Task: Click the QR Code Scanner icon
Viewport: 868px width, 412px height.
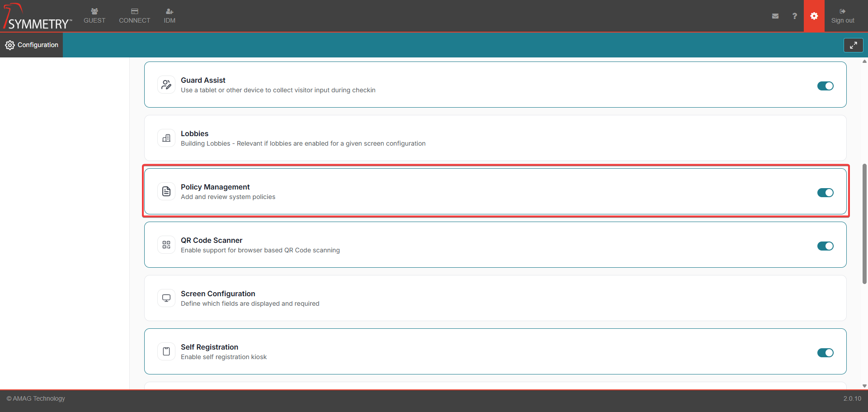Action: pyautogui.click(x=166, y=245)
